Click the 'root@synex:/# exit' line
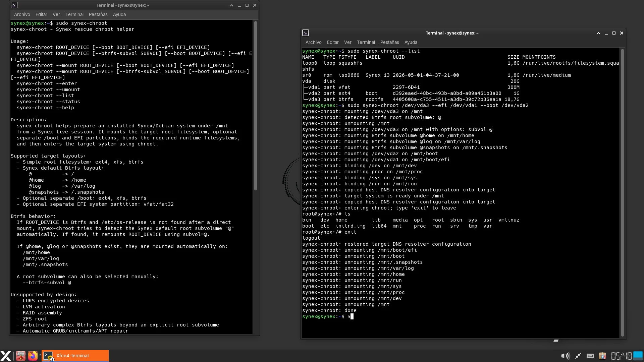This screenshot has width=644, height=362. click(x=329, y=232)
